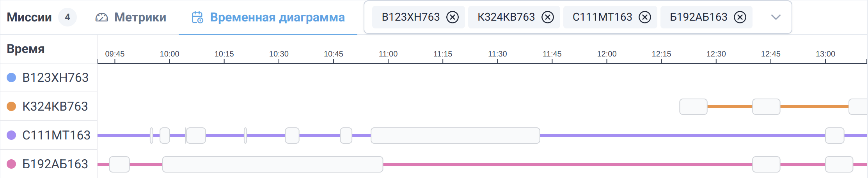Remove the К324КВ763 filter tag
This screenshot has height=178, width=868.
(x=548, y=17)
